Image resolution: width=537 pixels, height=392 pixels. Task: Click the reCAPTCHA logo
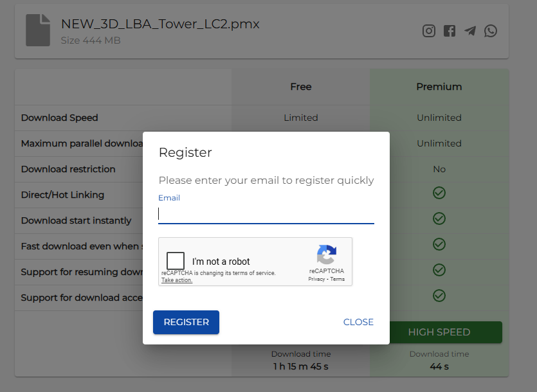[327, 254]
